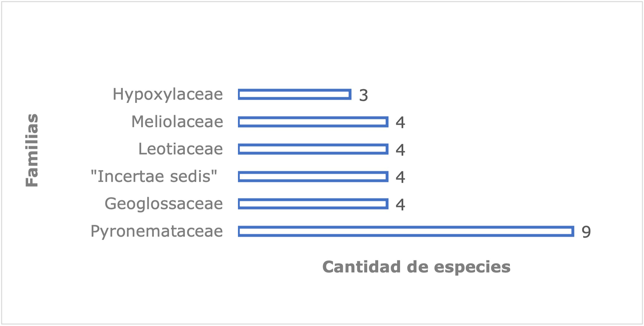Click the Leotiaceae bar
The image size is (644, 326).
(313, 149)
